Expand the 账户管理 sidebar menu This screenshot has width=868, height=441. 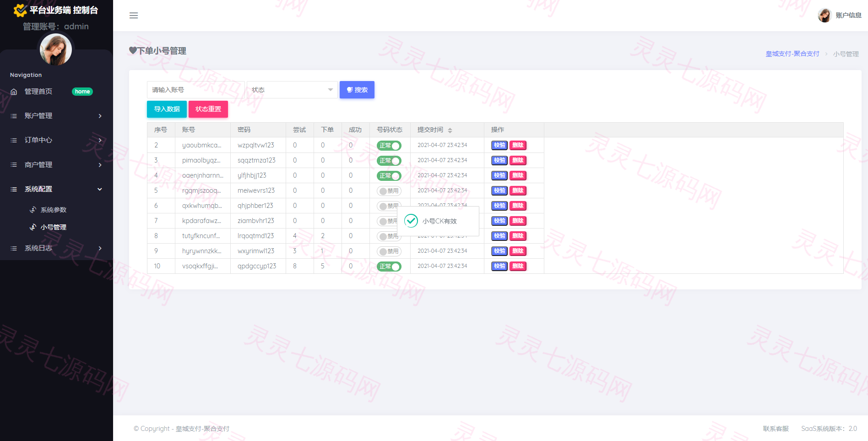click(56, 116)
